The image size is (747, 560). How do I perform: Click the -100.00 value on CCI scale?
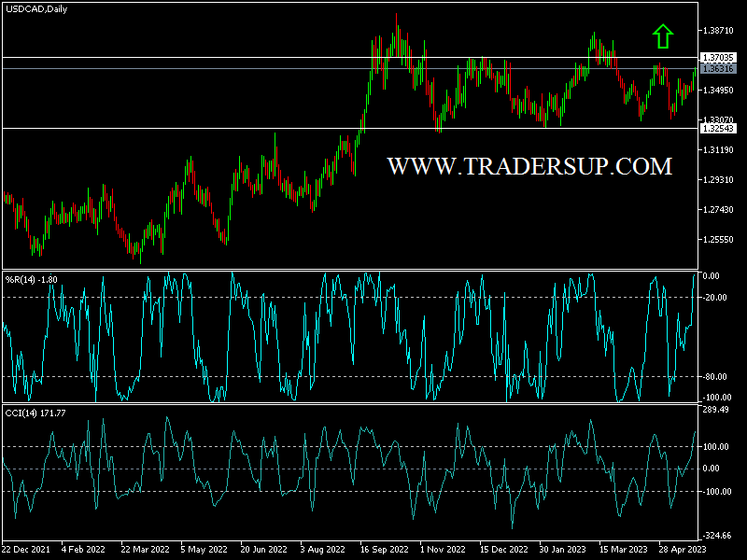pos(717,492)
